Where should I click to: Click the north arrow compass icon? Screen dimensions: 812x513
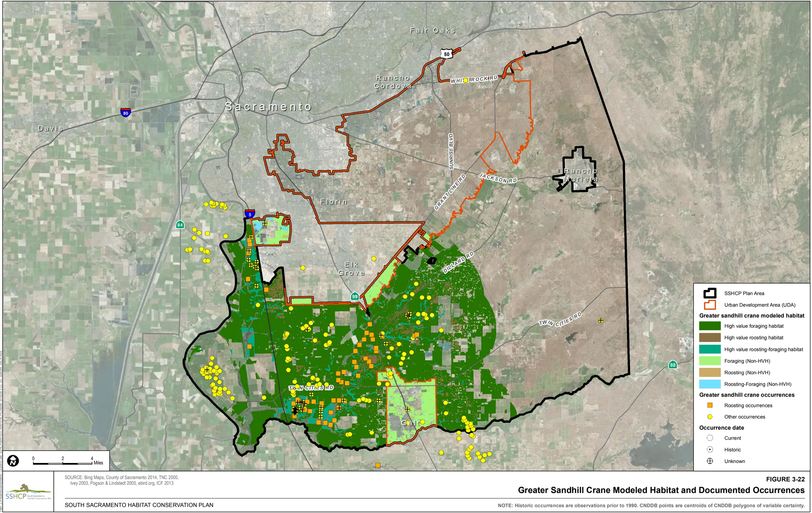[13, 461]
